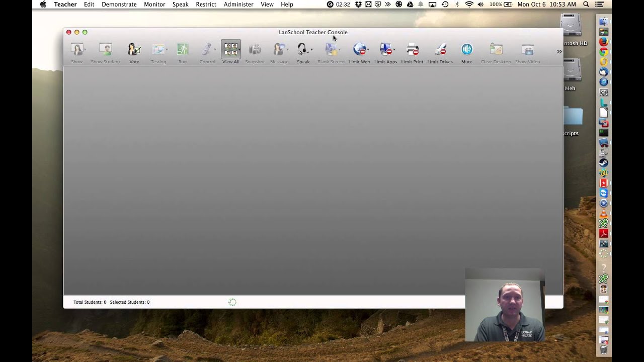Click the webcam video thumbnail
644x362 pixels.
505,306
